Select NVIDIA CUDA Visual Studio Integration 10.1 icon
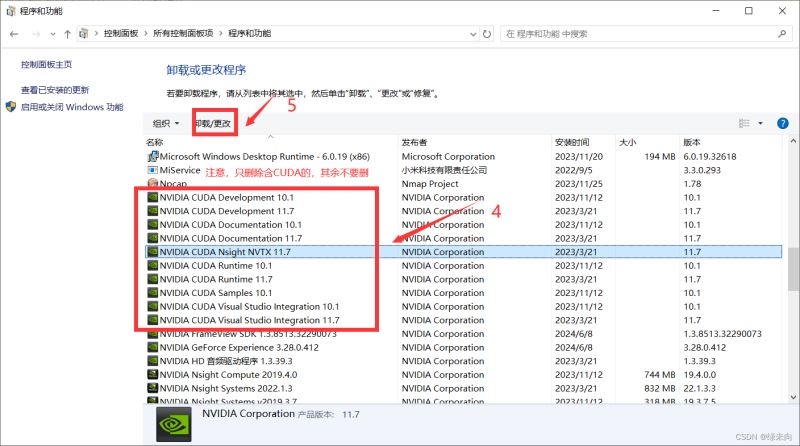Screen dimensions: 800x446 pyautogui.click(x=152, y=306)
